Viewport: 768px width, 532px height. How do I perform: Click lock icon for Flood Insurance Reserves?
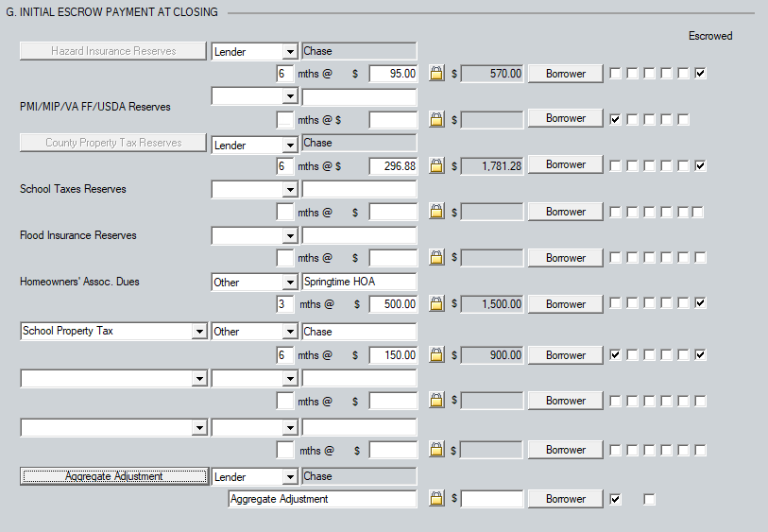(x=436, y=258)
